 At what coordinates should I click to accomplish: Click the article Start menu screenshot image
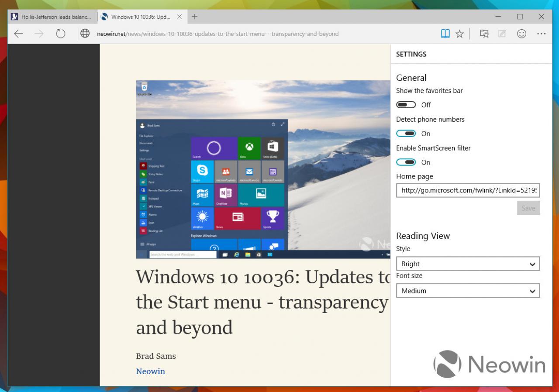[263, 169]
